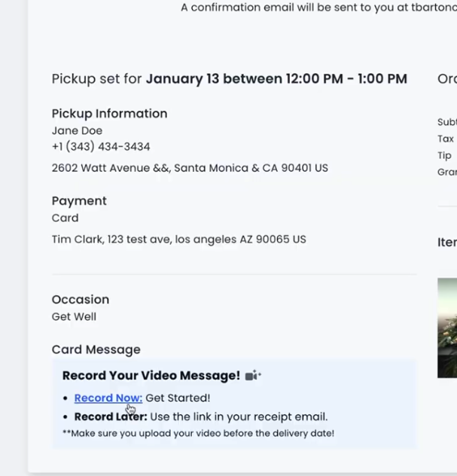Viewport: 457px width, 476px height.
Task: Click the Card Message heading
Action: pos(96,349)
